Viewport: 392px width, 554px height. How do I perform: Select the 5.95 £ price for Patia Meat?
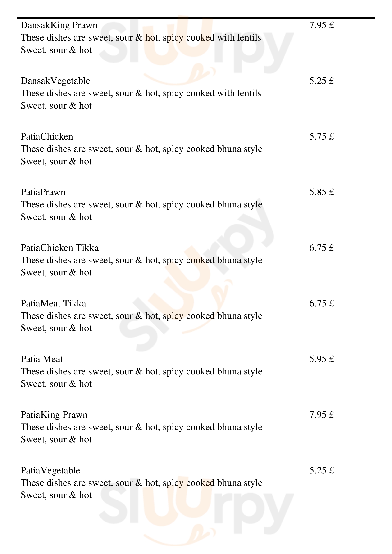[322, 359]
